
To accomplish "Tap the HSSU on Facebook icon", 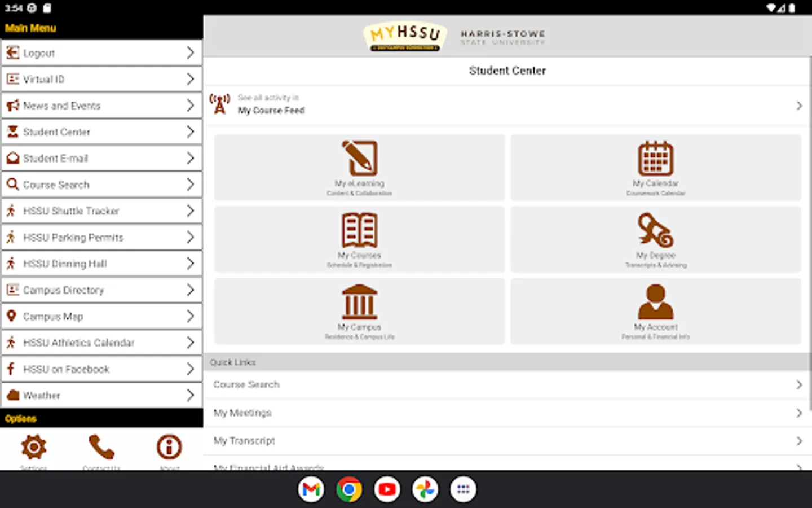I will point(11,369).
